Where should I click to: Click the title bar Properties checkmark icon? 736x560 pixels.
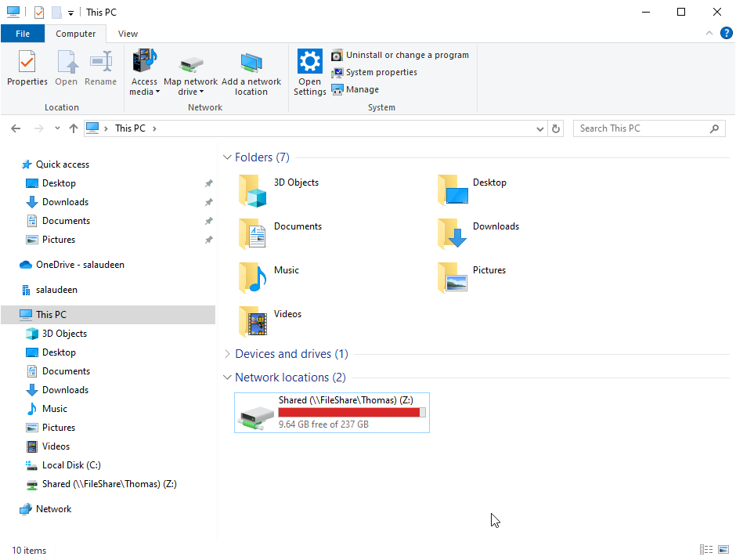click(x=39, y=13)
